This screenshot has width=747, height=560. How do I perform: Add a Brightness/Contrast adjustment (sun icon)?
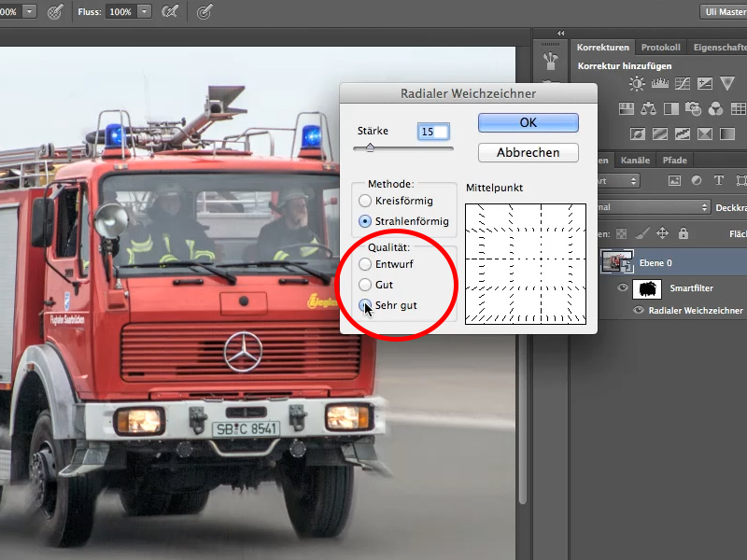[637, 84]
